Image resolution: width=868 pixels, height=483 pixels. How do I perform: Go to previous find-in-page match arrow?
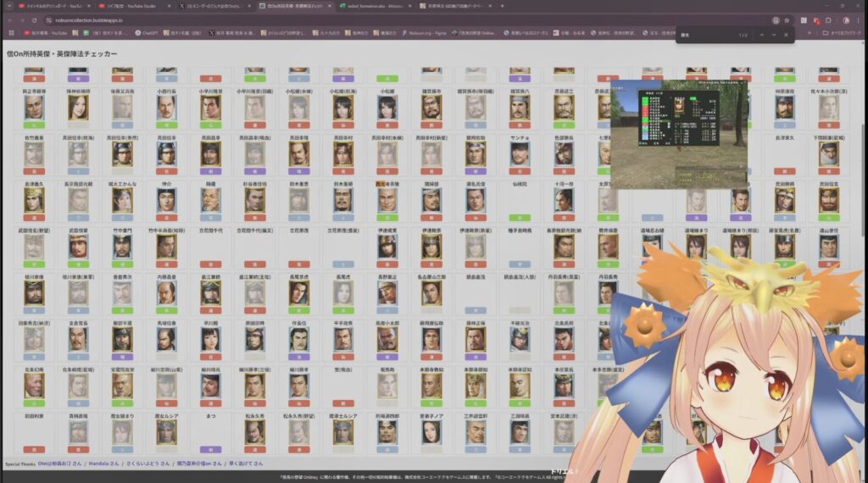pos(760,36)
